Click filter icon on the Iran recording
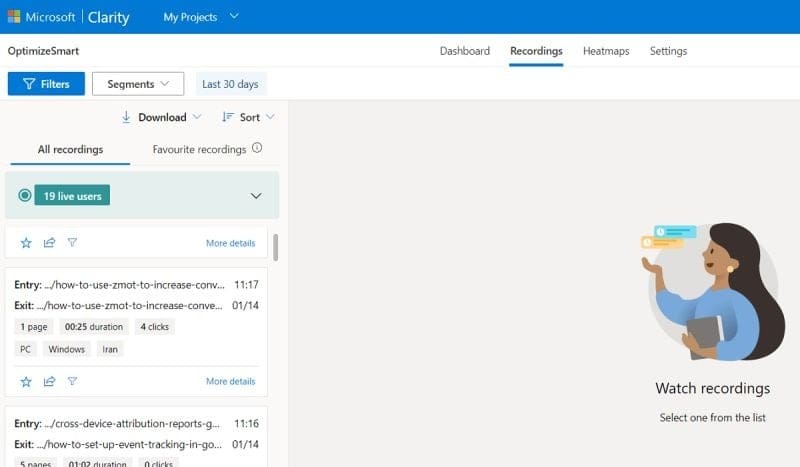The width and height of the screenshot is (800, 467). click(x=72, y=381)
